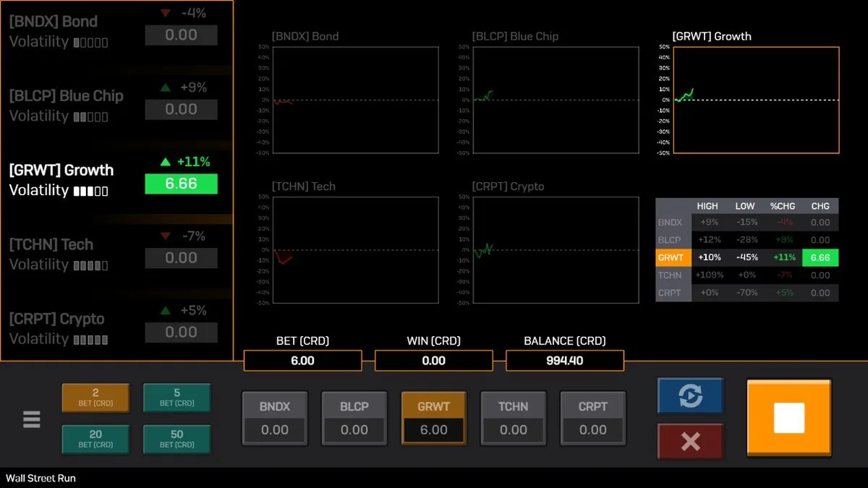Click the LOW column header

point(745,206)
